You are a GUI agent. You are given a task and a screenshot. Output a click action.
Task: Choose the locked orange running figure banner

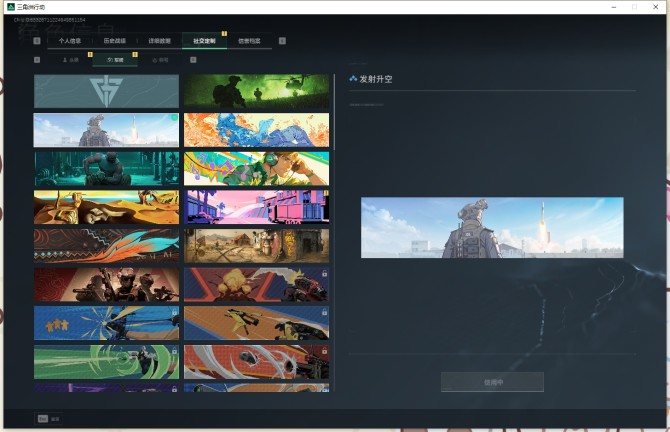pyautogui.click(x=256, y=323)
